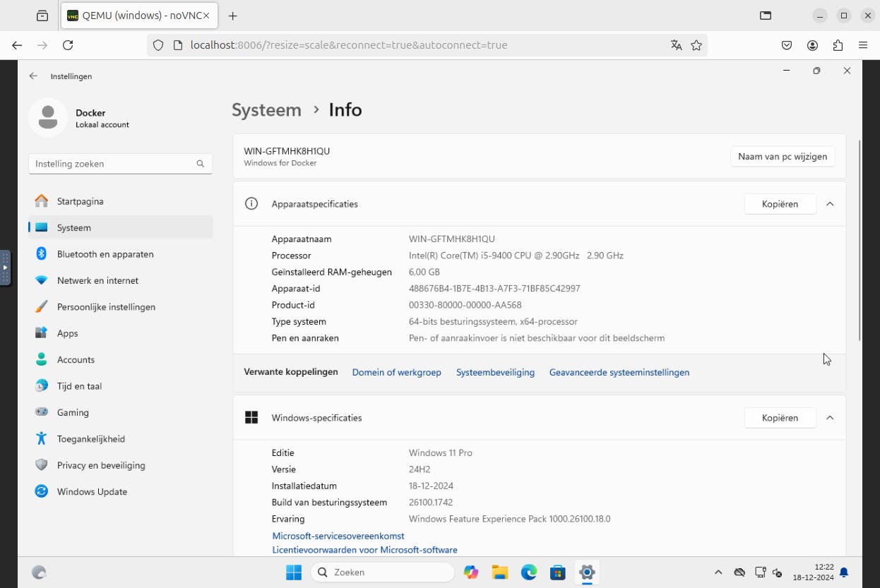This screenshot has width=880, height=588.
Task: Click the Apparaatspecificaties info icon
Action: [x=251, y=204]
